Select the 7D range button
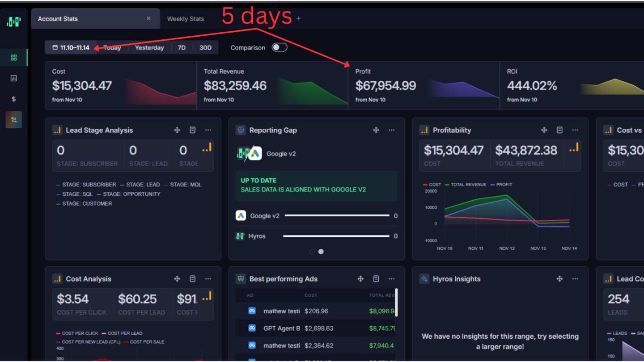644x362 pixels. click(x=182, y=47)
